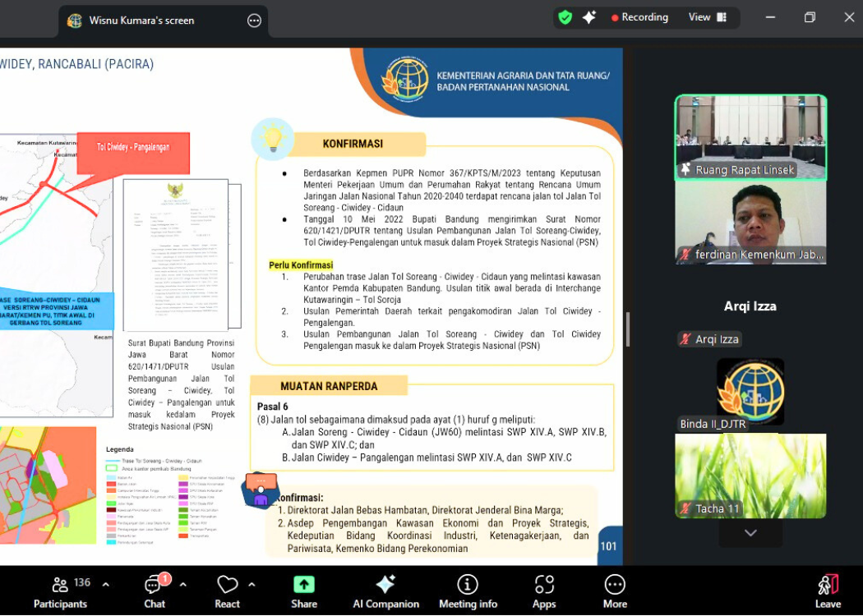Select the Ruang Rapat Linsek video thumbnail
The height and width of the screenshot is (616, 863).
[750, 136]
